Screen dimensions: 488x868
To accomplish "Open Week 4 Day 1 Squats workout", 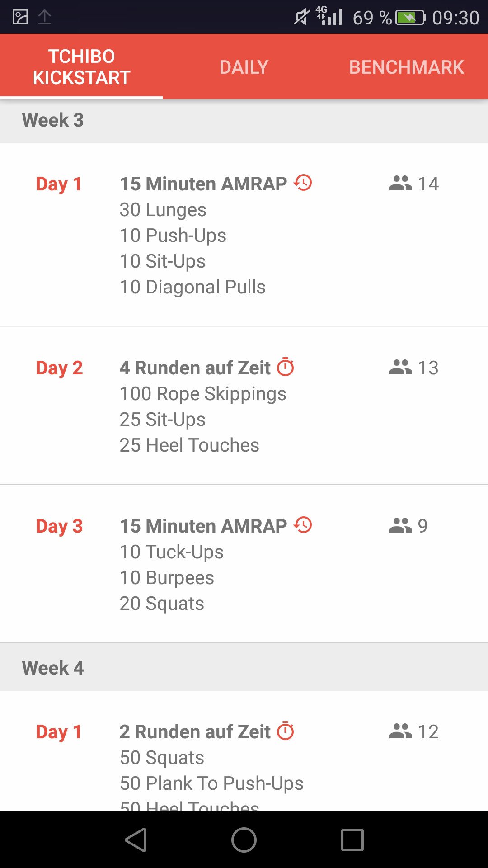I will coord(203,757).
